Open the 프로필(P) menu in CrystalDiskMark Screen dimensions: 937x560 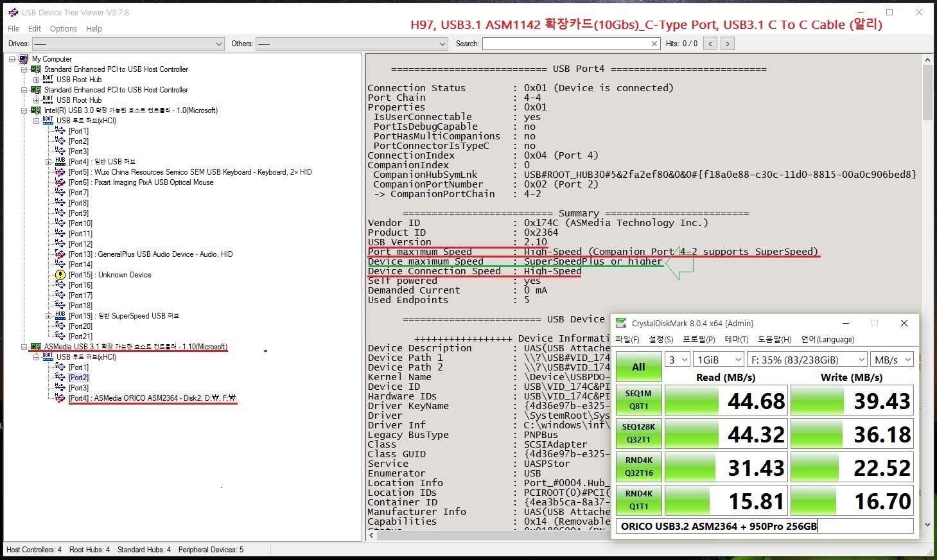click(x=699, y=339)
